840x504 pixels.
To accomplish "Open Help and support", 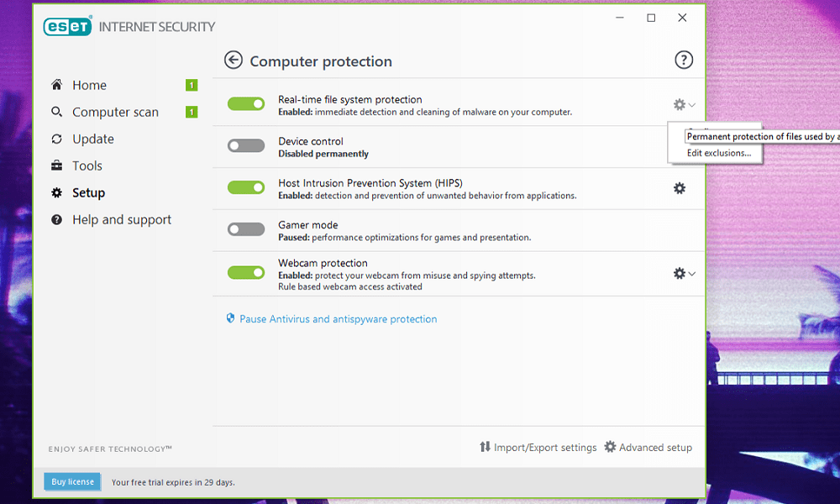I will point(122,219).
